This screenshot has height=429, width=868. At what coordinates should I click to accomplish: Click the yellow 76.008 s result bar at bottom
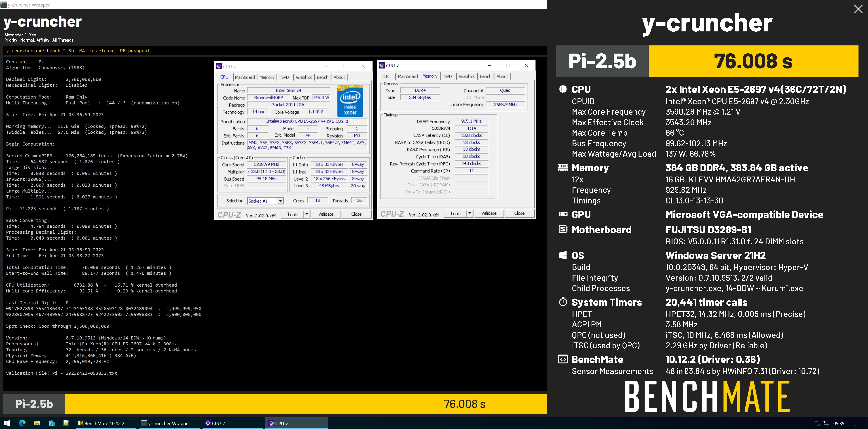(306, 404)
